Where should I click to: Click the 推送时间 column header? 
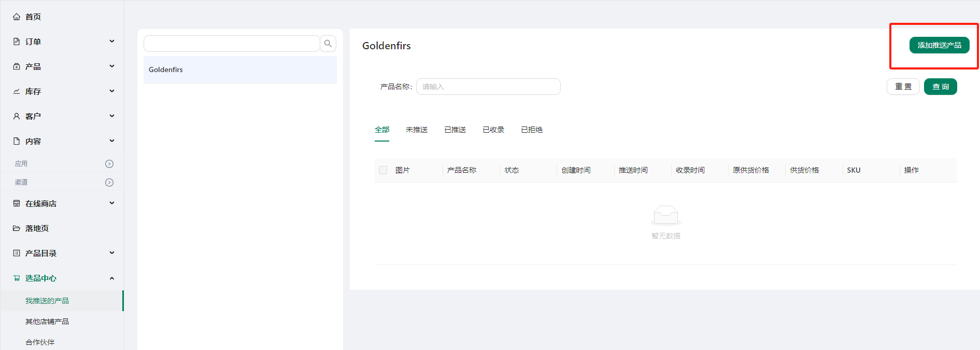coord(633,170)
